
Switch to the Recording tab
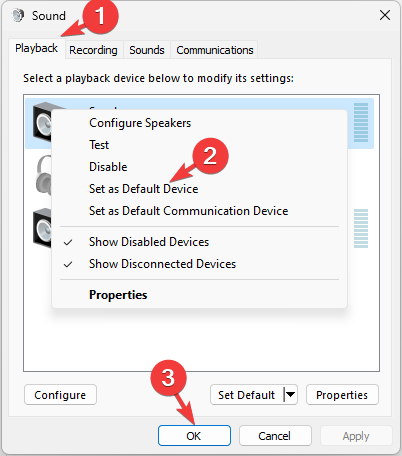point(93,50)
